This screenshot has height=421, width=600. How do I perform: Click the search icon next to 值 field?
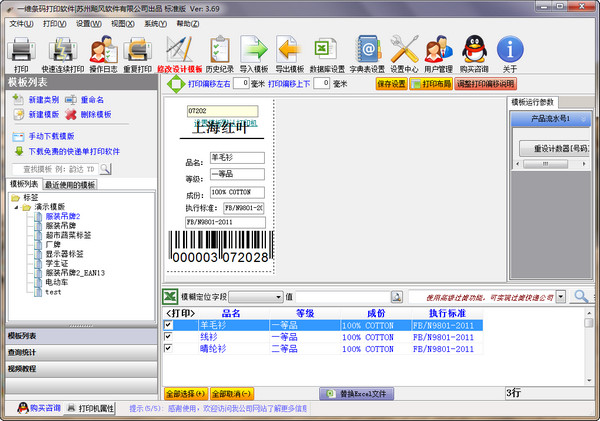[397, 297]
